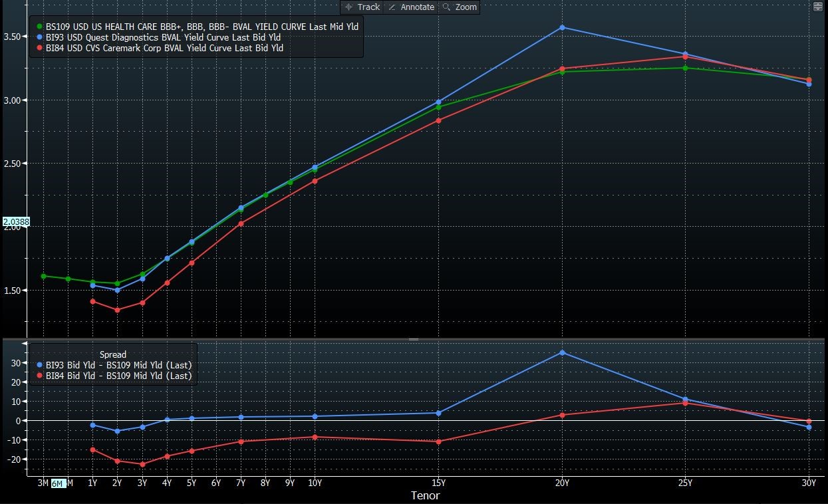828x504 pixels.
Task: Click the divider between chart panels
Action: pos(414,339)
